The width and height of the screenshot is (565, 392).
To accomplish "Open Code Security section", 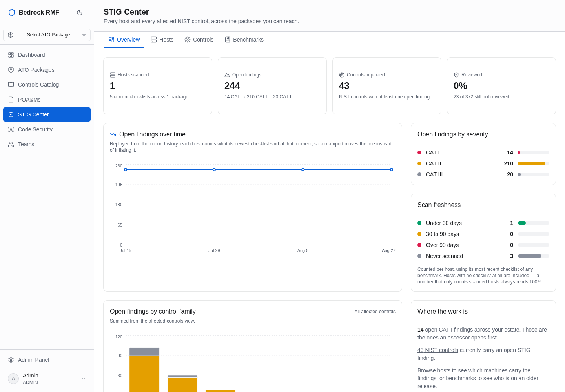I will point(47,129).
